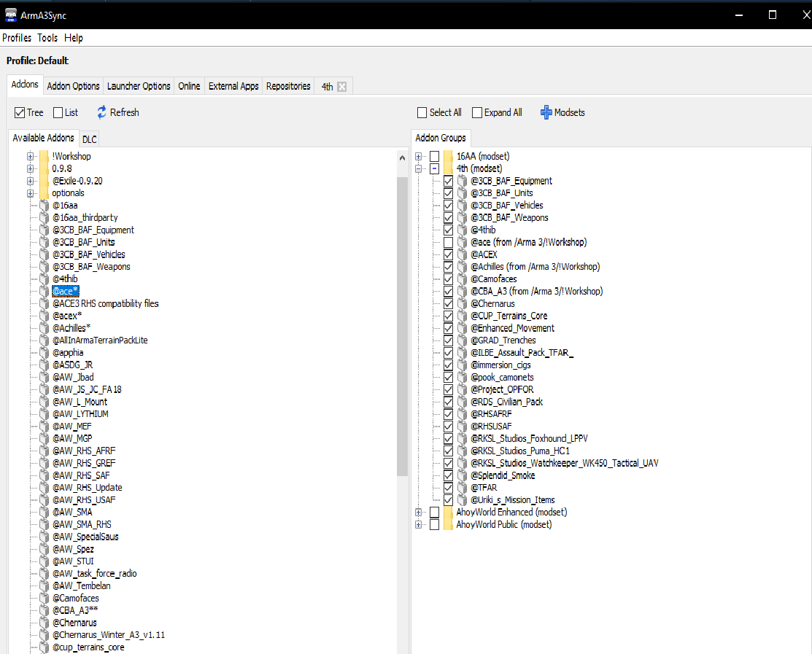The width and height of the screenshot is (812, 654).
Task: Click the Refresh button label
Action: tap(124, 112)
